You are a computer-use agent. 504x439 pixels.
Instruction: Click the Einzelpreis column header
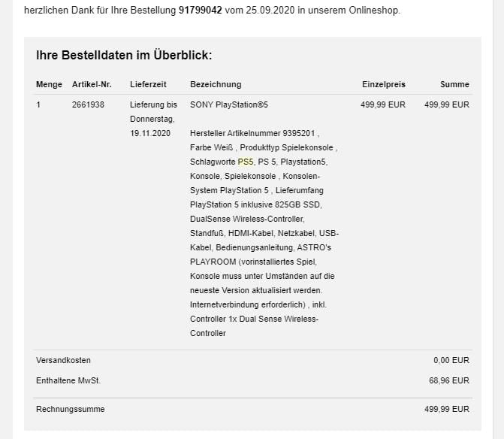(x=383, y=84)
